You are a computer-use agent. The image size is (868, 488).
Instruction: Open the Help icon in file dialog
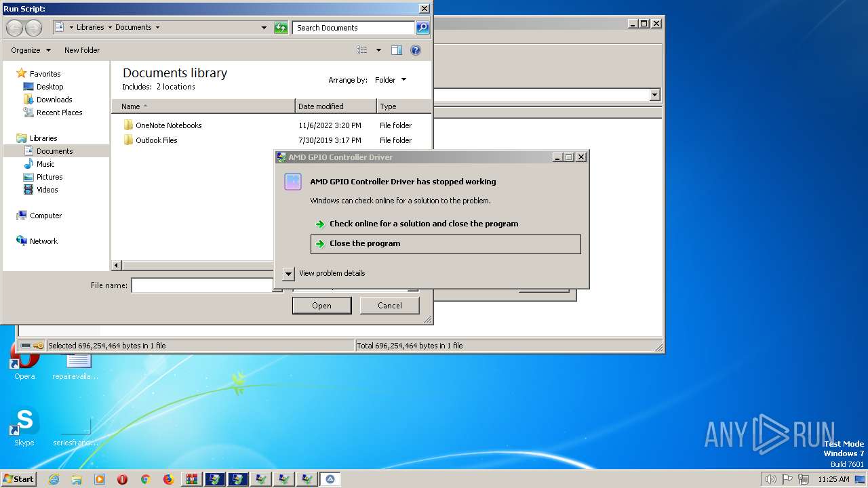pos(416,50)
